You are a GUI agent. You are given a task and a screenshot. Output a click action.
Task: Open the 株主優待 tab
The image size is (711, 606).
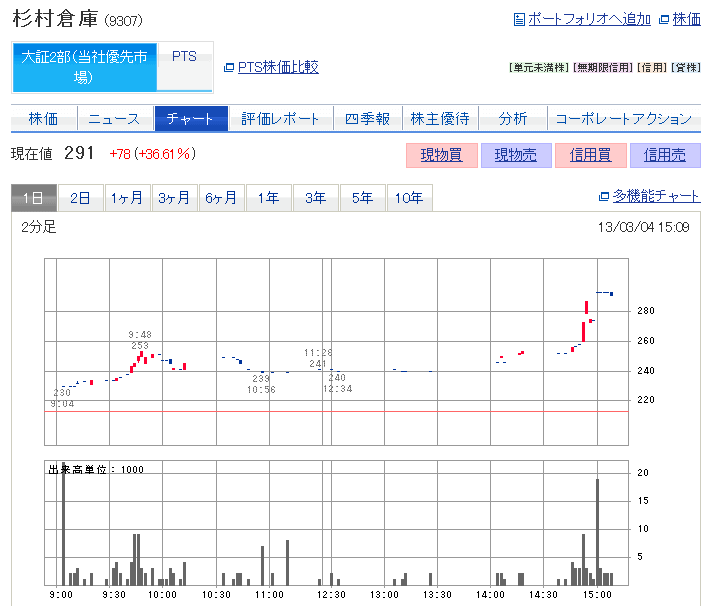(x=439, y=119)
